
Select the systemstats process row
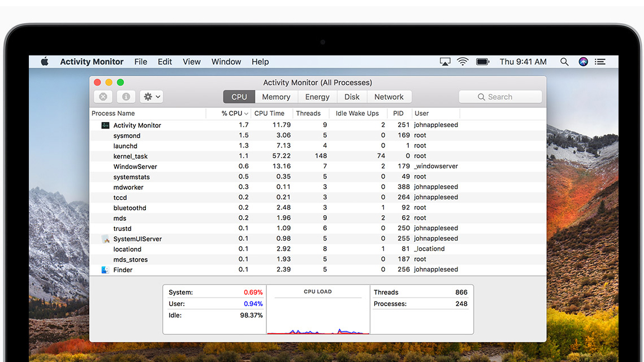(x=318, y=177)
